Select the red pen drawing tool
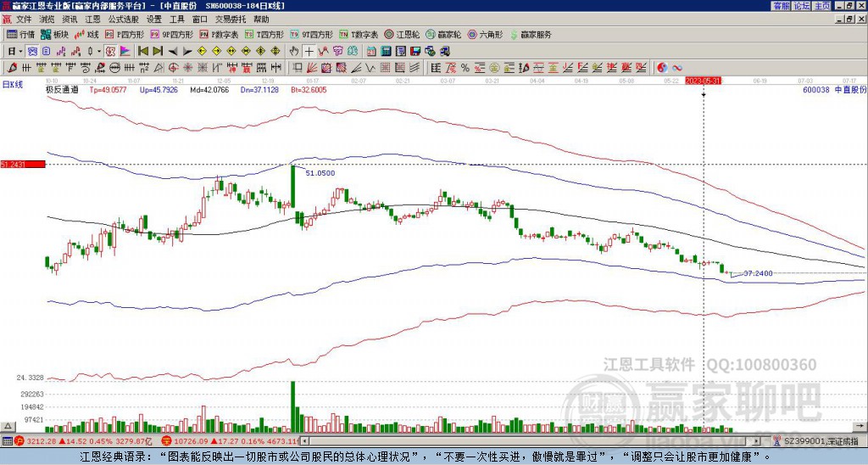 point(12,68)
